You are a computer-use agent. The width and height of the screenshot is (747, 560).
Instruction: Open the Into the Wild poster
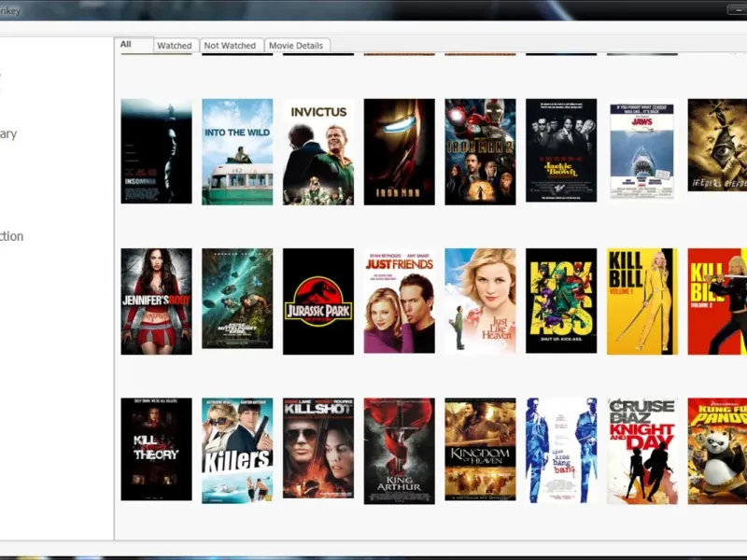tap(237, 151)
